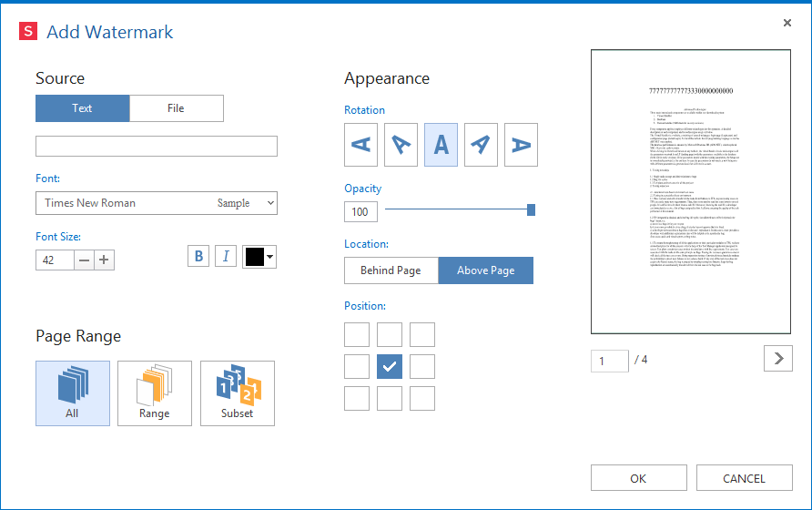Image resolution: width=812 pixels, height=510 pixels.
Task: Click the OK button
Action: [x=638, y=478]
